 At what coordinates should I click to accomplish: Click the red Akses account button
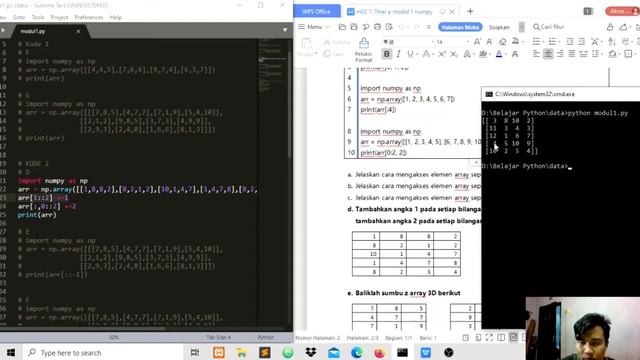coord(622,11)
